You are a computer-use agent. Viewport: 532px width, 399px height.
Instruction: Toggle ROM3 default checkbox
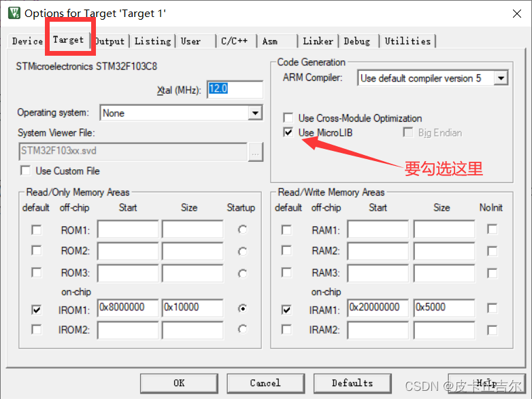(x=36, y=273)
